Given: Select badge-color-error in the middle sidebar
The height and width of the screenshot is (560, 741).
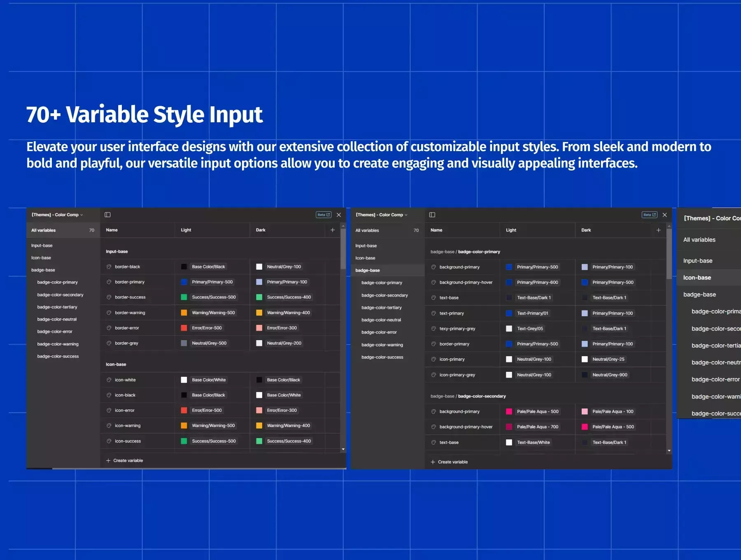Looking at the screenshot, I should [x=379, y=332].
